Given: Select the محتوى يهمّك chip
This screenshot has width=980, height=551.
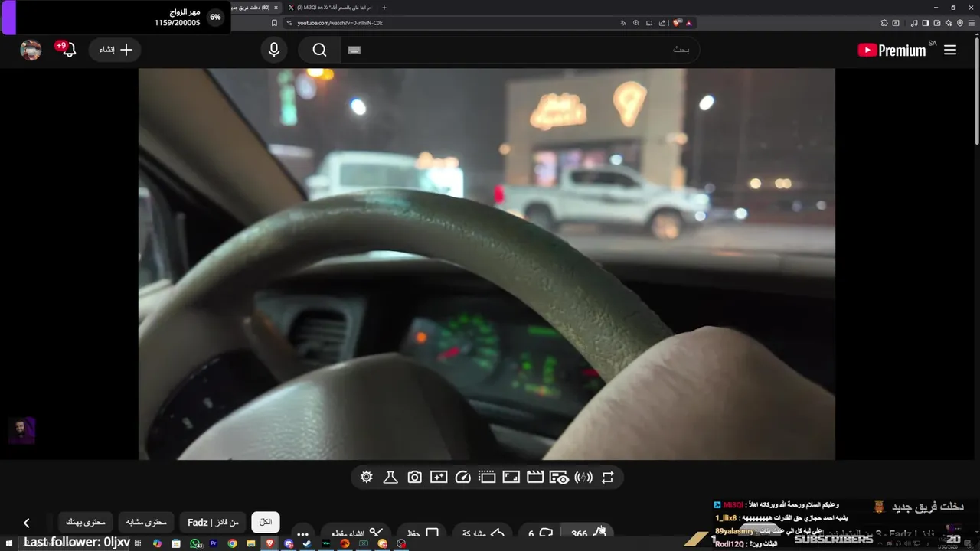Looking at the screenshot, I should [86, 522].
